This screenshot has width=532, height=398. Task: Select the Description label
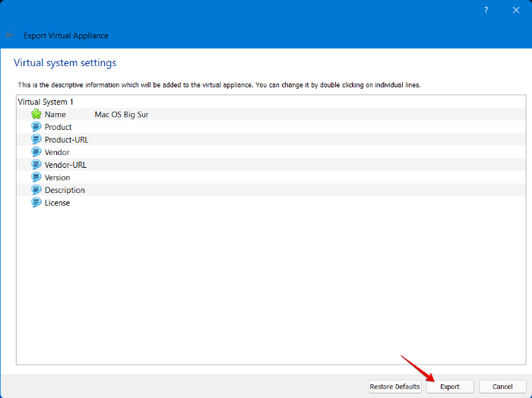coord(65,190)
